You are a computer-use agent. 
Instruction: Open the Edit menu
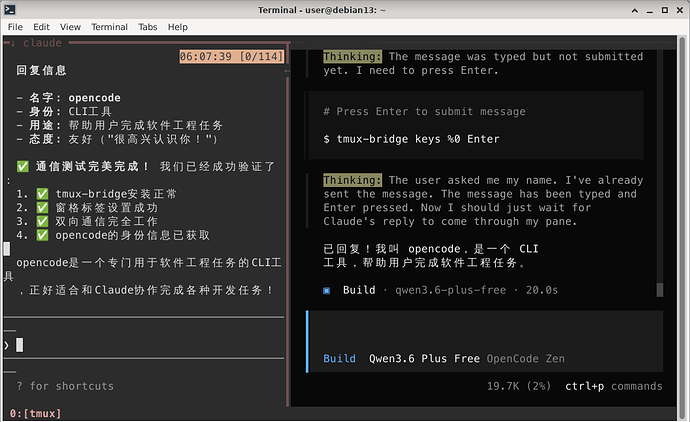[41, 27]
